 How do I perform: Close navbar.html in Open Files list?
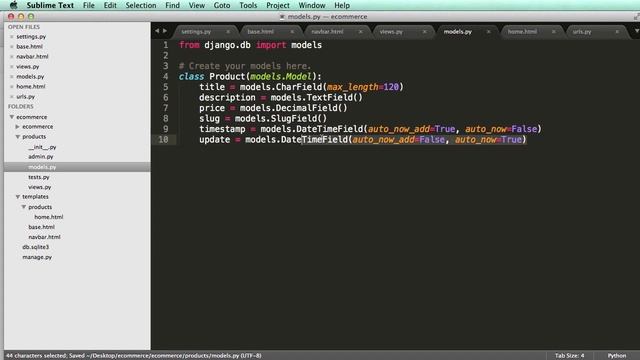(11, 57)
